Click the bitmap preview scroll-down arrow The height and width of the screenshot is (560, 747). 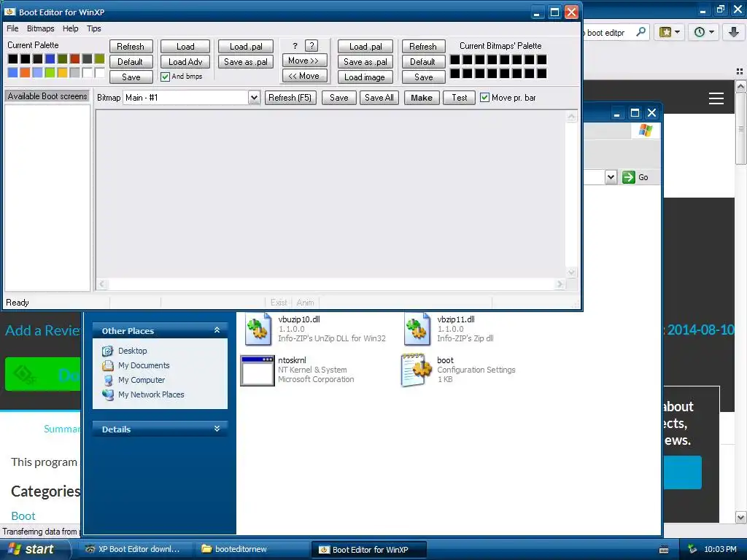click(x=572, y=273)
